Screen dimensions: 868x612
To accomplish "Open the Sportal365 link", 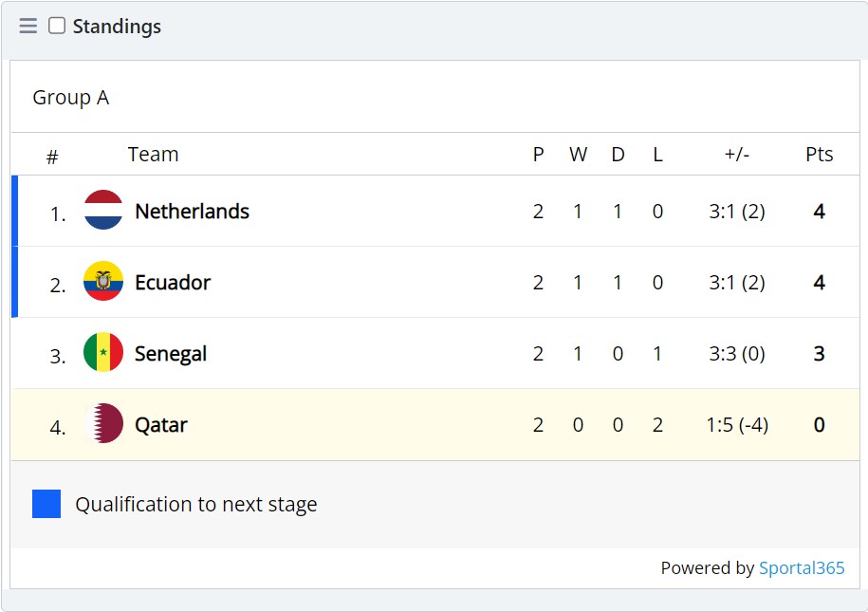I will (801, 567).
